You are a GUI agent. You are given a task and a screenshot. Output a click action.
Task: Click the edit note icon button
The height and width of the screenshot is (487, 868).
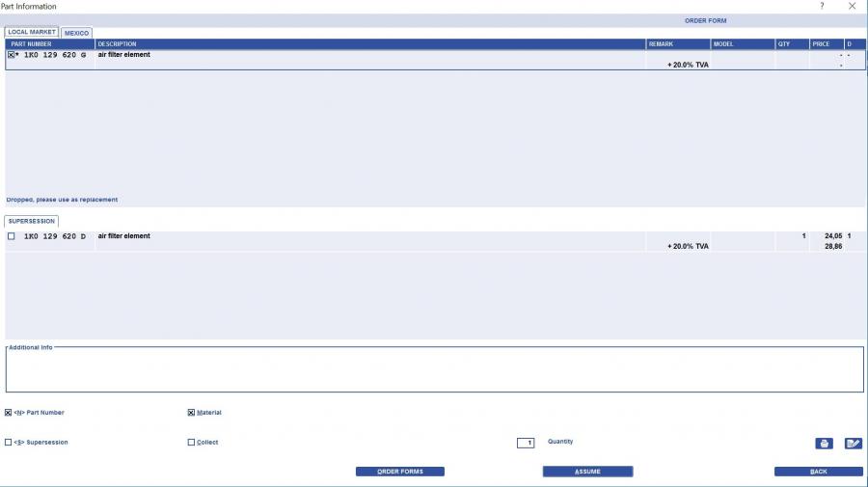[853, 444]
